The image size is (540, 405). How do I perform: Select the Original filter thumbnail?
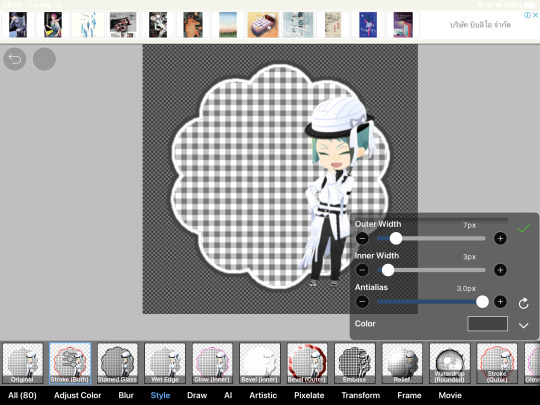[23, 363]
